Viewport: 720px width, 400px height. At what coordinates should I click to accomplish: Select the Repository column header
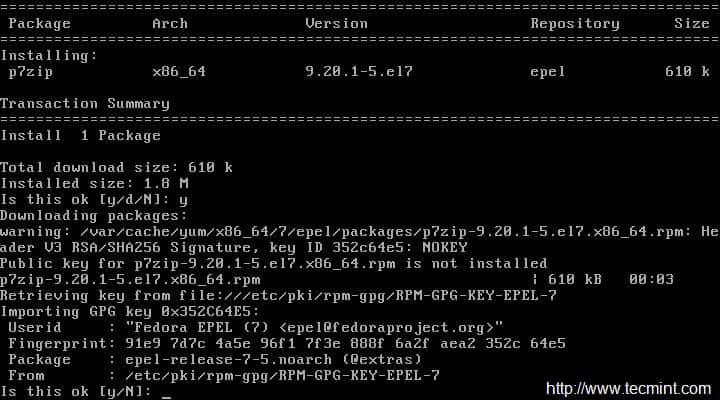575,24
